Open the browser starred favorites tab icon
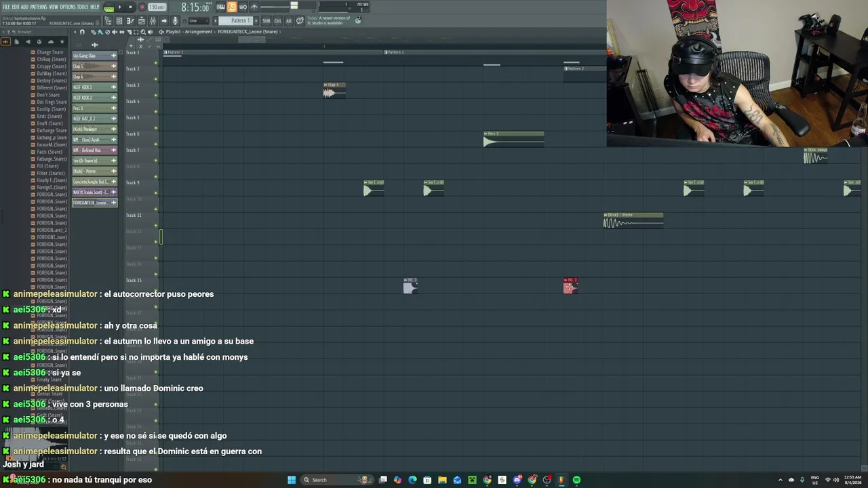Image resolution: width=868 pixels, height=488 pixels. pos(62,41)
